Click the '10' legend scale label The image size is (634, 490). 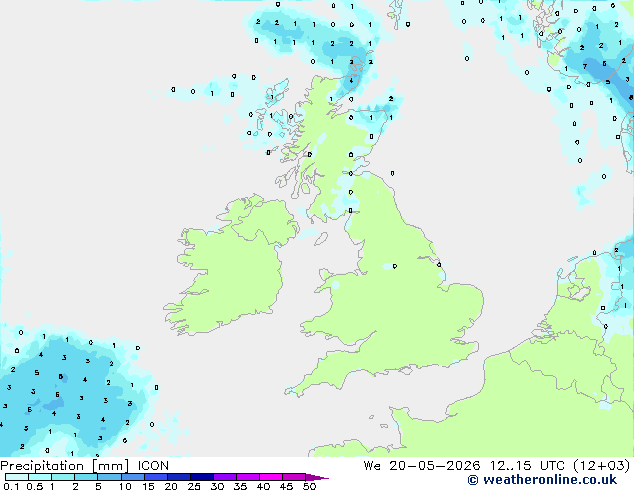(x=125, y=486)
